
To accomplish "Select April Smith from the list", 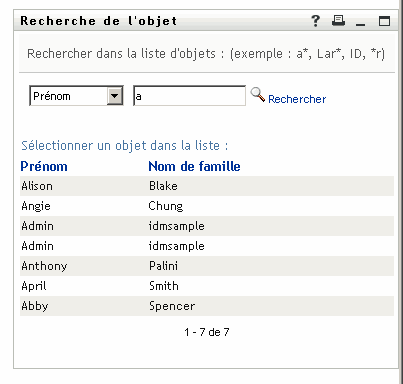I will point(207,286).
